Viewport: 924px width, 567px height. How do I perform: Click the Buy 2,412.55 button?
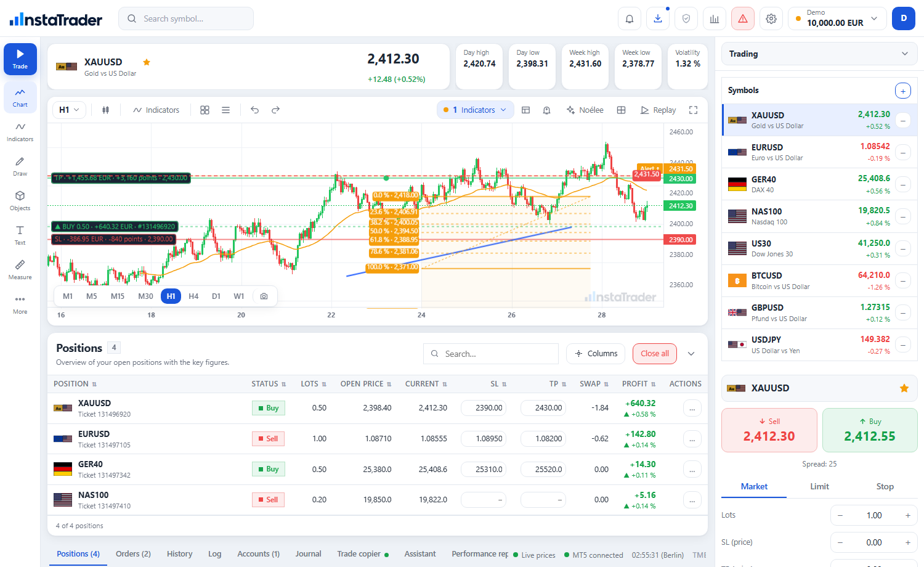pos(870,430)
